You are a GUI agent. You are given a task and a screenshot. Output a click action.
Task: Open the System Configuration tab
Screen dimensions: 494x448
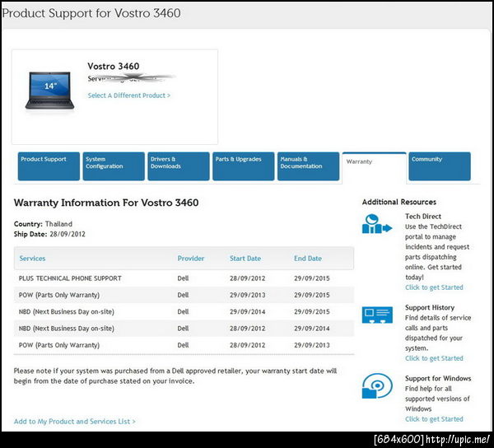point(114,166)
